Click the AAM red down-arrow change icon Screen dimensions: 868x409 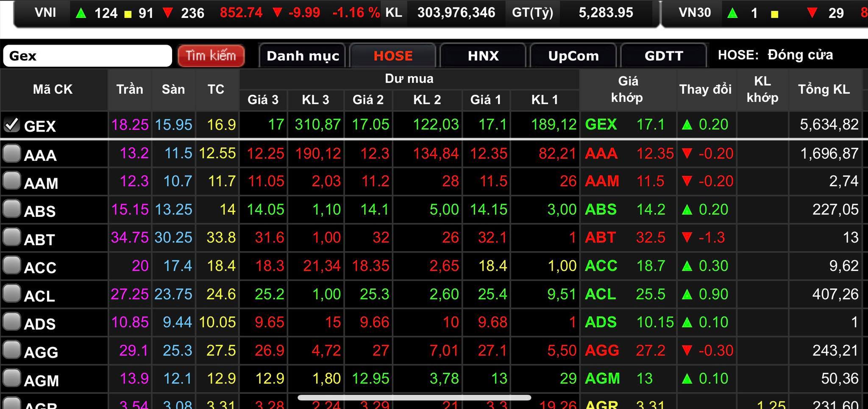pos(687,181)
